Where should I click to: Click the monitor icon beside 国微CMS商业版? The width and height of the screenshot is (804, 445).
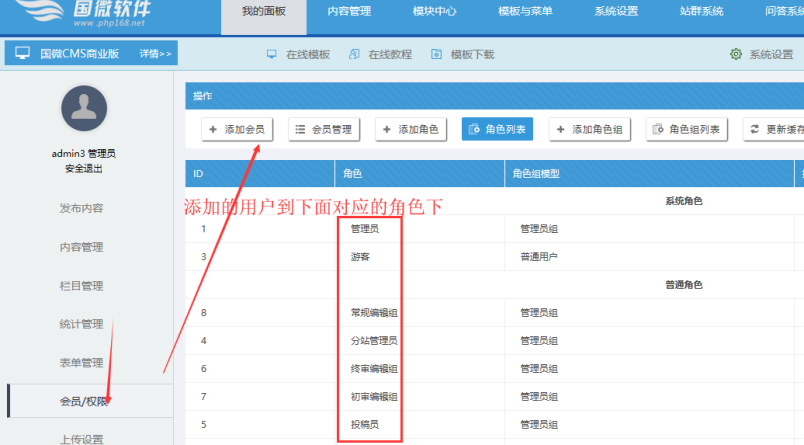pyautogui.click(x=22, y=52)
